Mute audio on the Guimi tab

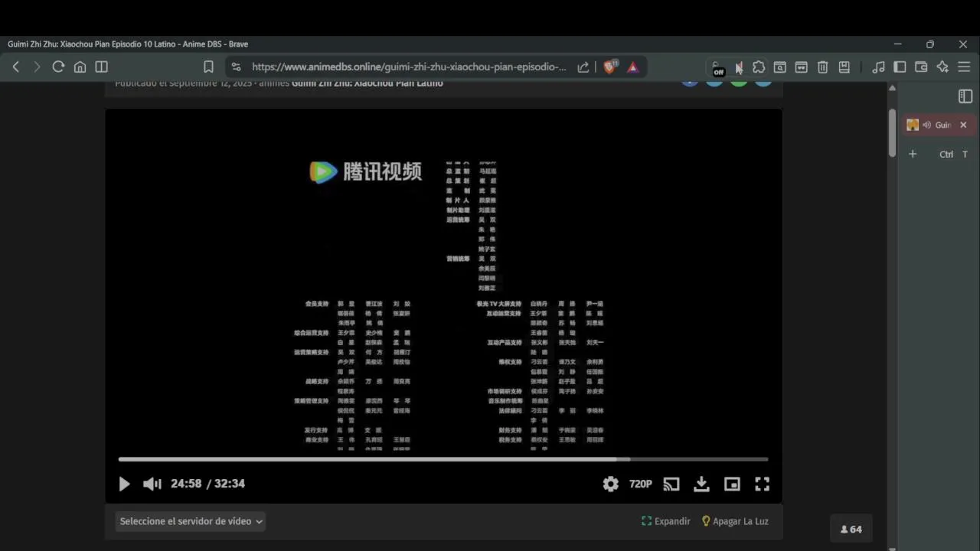(x=927, y=125)
